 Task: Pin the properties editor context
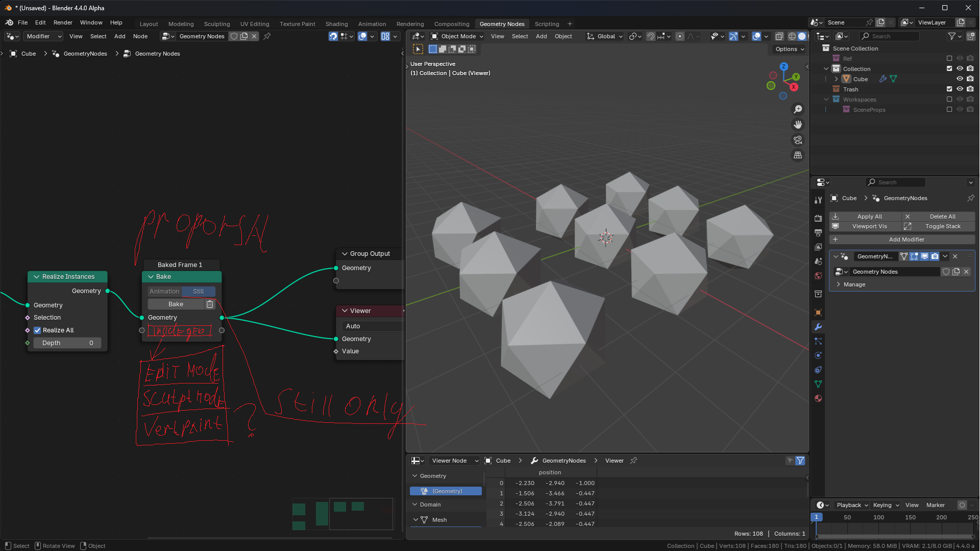[970, 198]
